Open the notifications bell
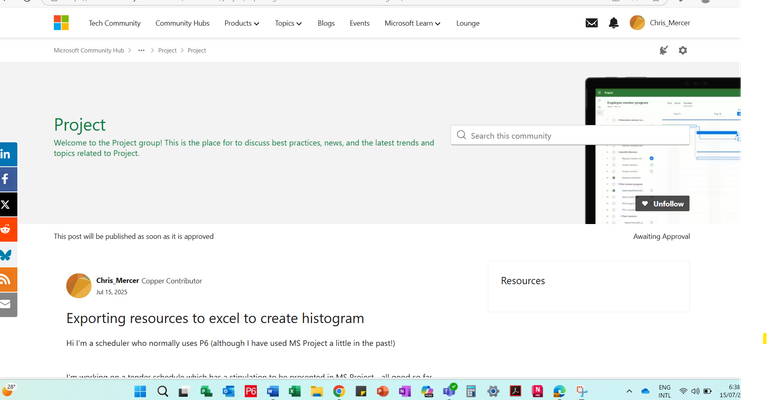This screenshot has height=400, width=767. pyautogui.click(x=613, y=23)
